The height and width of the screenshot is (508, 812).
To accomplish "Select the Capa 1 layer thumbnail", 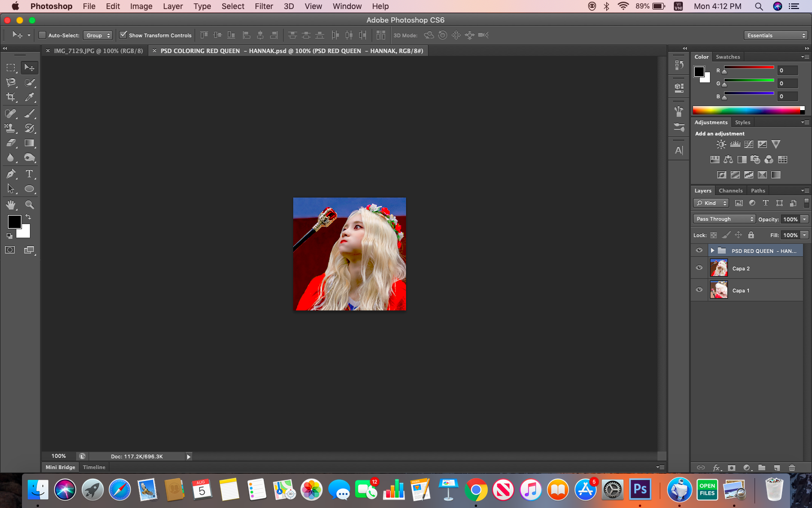I will tap(718, 290).
